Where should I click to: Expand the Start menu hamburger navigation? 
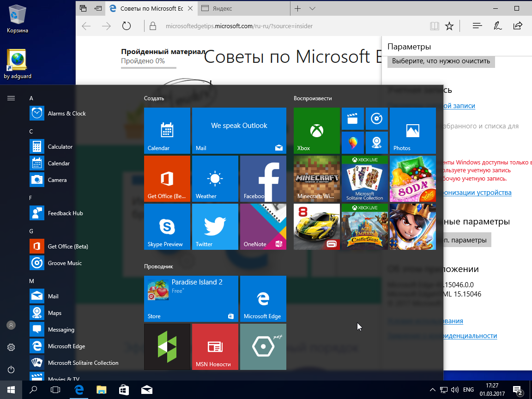[11, 98]
